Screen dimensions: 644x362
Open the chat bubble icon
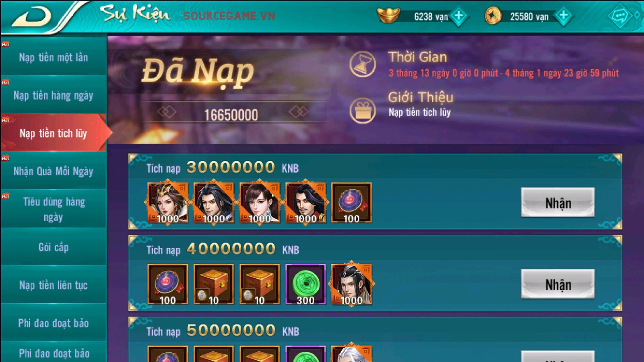pos(620,16)
